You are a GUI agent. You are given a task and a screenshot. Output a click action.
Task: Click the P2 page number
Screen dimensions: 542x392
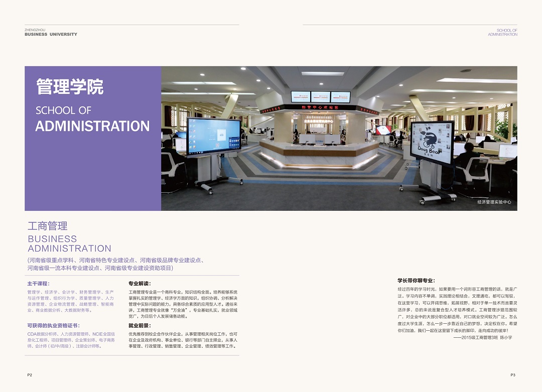pos(30,375)
